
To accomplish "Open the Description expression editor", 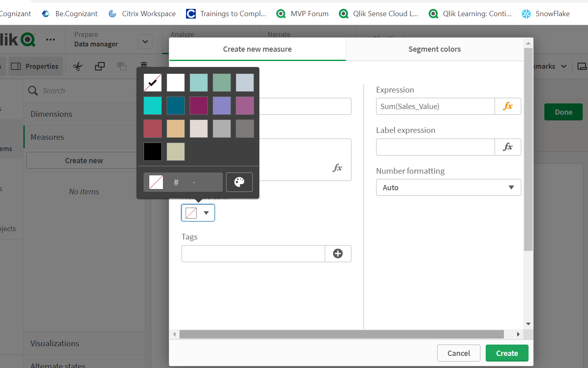I will pyautogui.click(x=337, y=168).
